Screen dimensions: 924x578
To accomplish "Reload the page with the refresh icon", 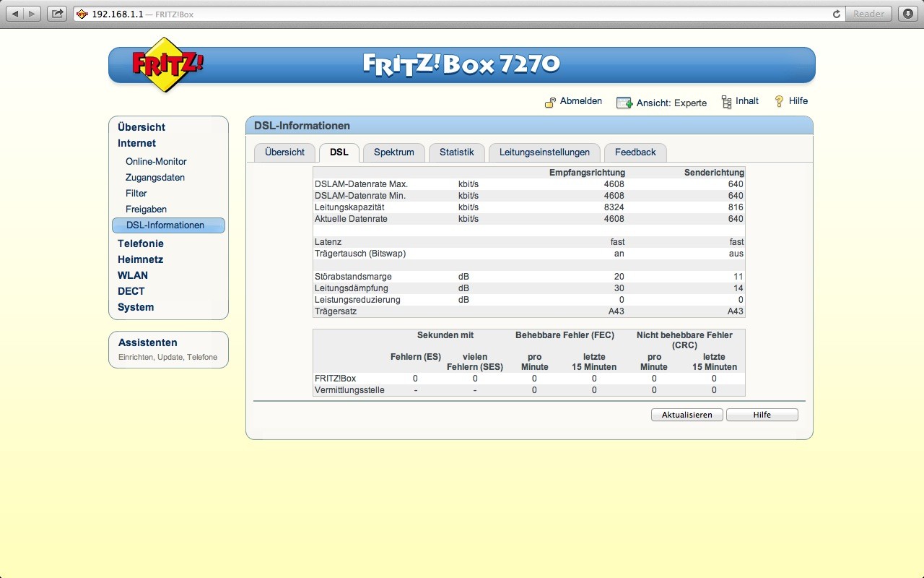I will [x=837, y=14].
